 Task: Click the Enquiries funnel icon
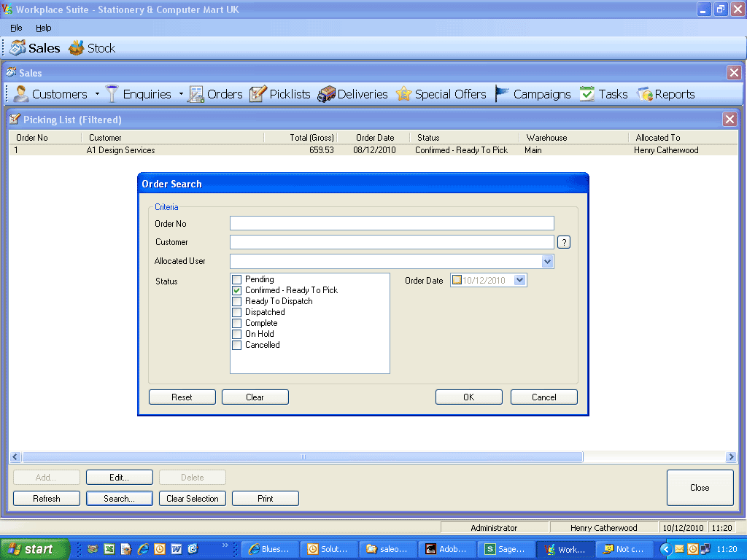(112, 94)
